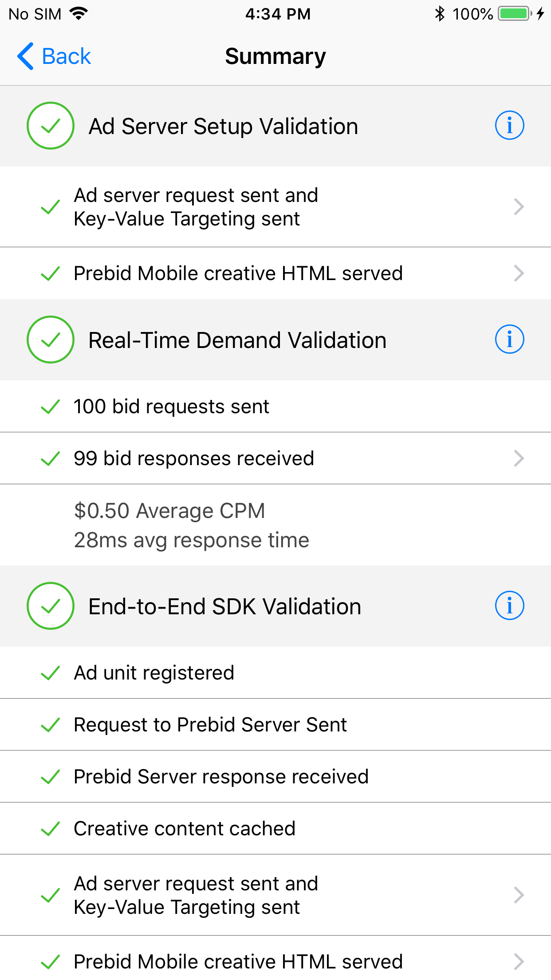The height and width of the screenshot is (980, 551).
Task: Expand details for 99 bid responses received
Action: pyautogui.click(x=518, y=458)
